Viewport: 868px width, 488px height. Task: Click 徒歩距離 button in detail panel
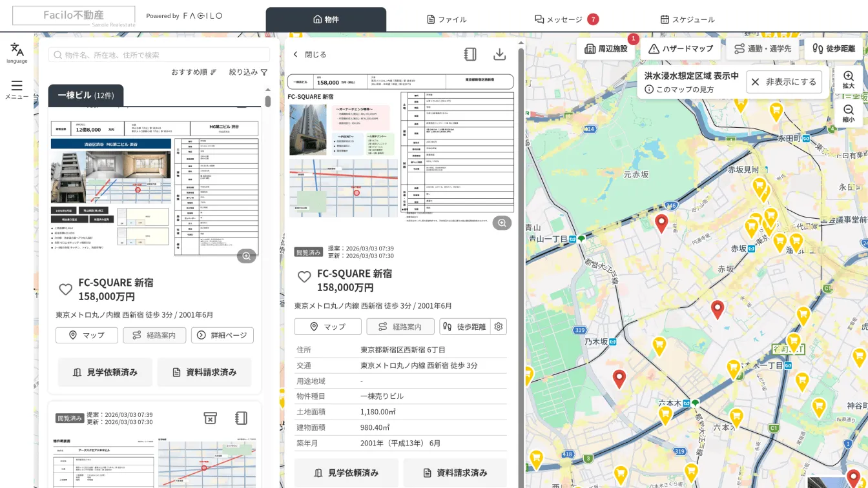[x=465, y=327]
